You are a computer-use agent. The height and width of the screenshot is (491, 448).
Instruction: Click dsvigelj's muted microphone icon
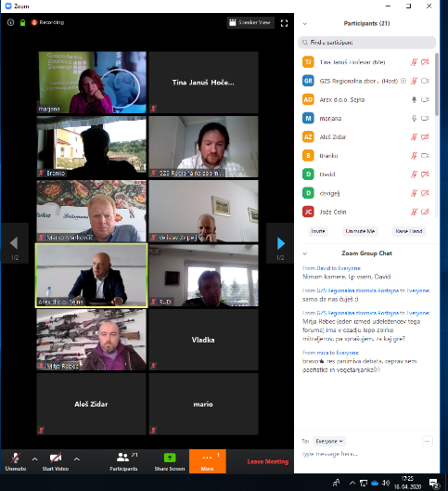[x=414, y=193]
